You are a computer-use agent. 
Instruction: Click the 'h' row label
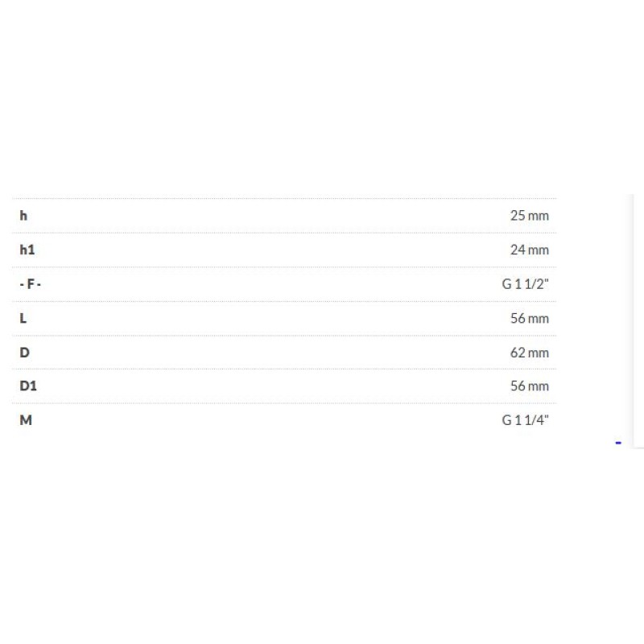point(23,216)
